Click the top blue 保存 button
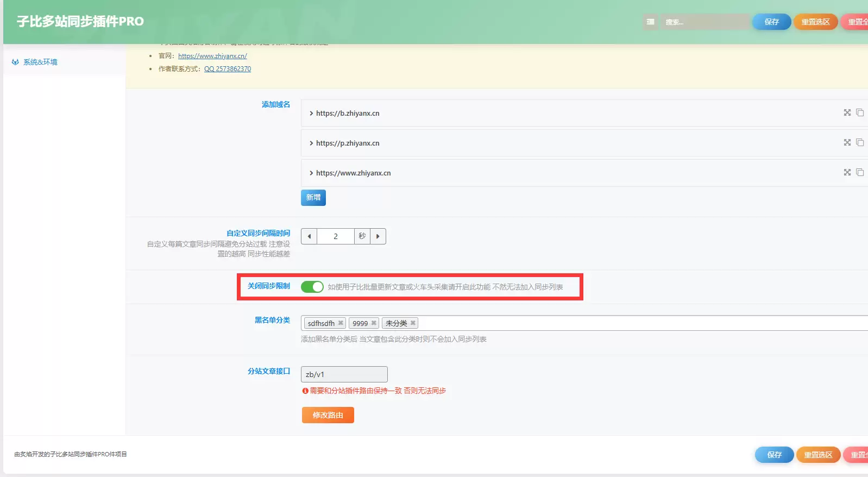This screenshot has width=868, height=477. [771, 22]
